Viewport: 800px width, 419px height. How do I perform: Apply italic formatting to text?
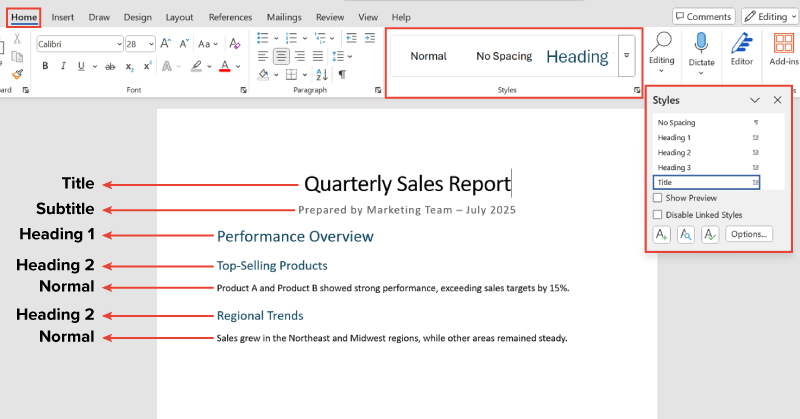[65, 66]
